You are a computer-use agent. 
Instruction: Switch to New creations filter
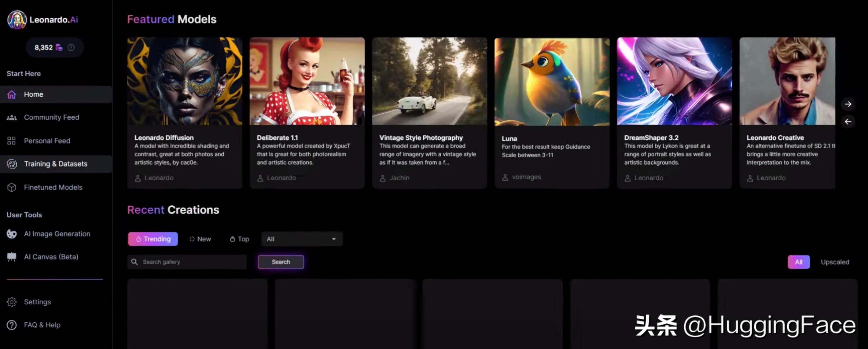(x=200, y=238)
